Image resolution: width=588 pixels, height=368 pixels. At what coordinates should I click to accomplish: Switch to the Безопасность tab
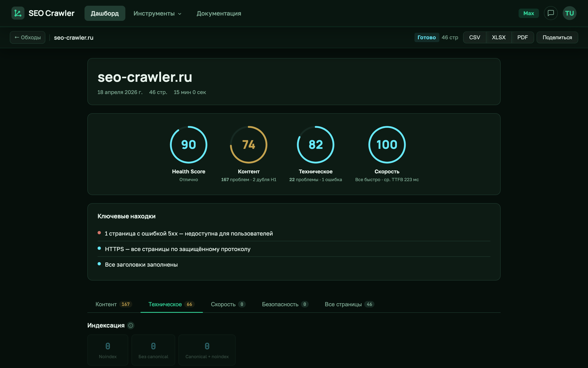click(x=285, y=304)
